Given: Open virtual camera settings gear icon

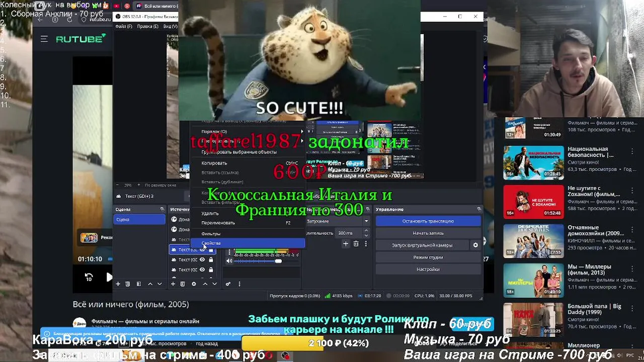Looking at the screenshot, I should coord(475,245).
